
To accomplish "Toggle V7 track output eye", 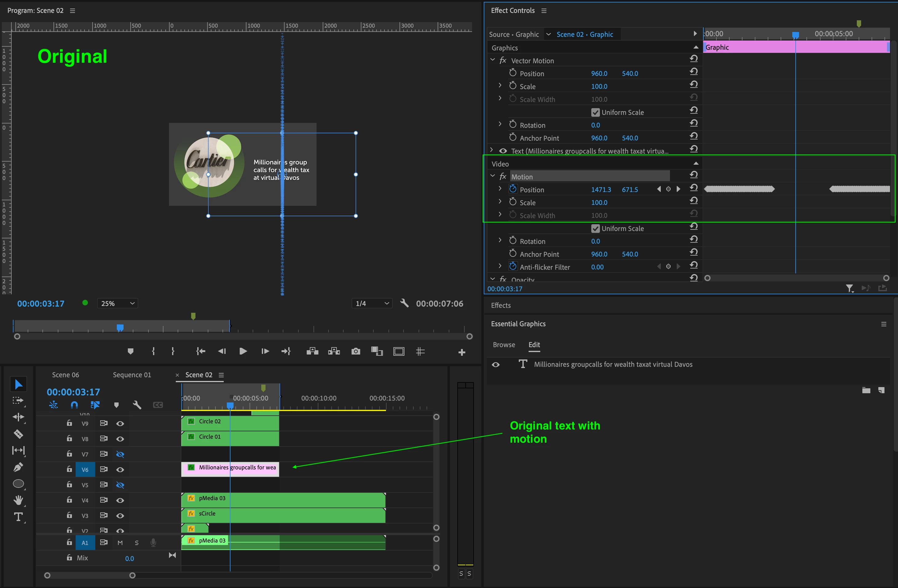I will click(x=120, y=454).
